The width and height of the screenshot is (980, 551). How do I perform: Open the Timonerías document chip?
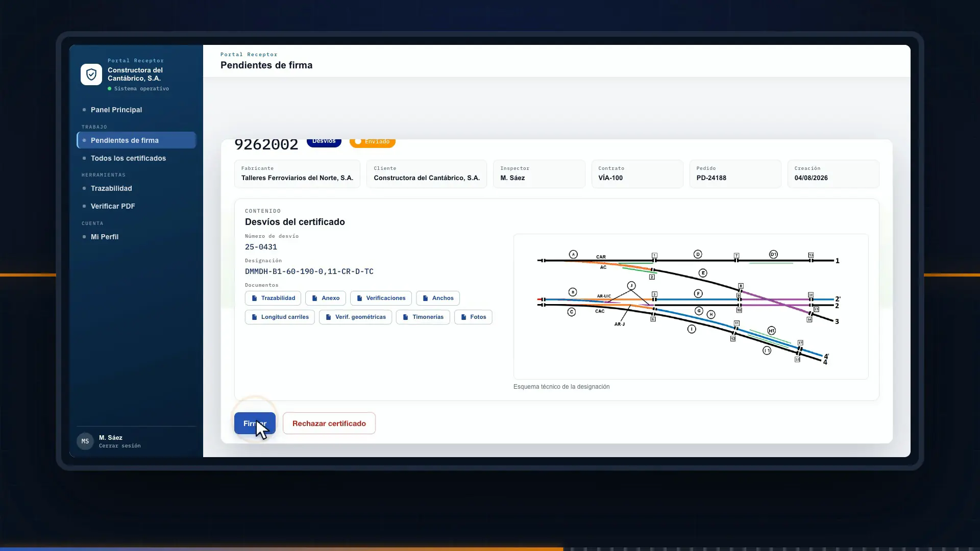point(423,317)
